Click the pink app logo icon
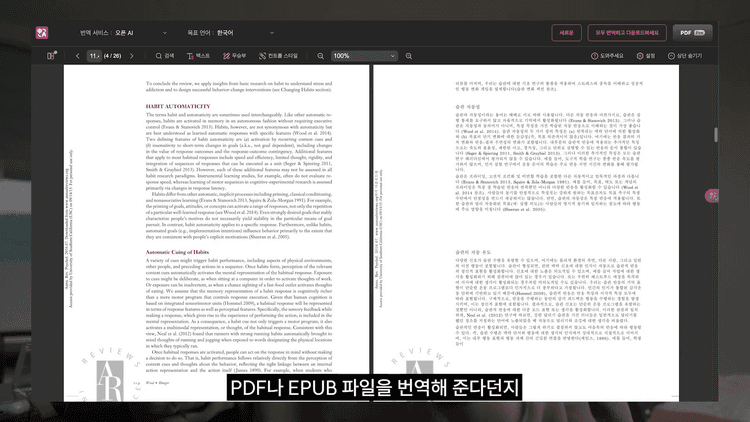 (43, 32)
